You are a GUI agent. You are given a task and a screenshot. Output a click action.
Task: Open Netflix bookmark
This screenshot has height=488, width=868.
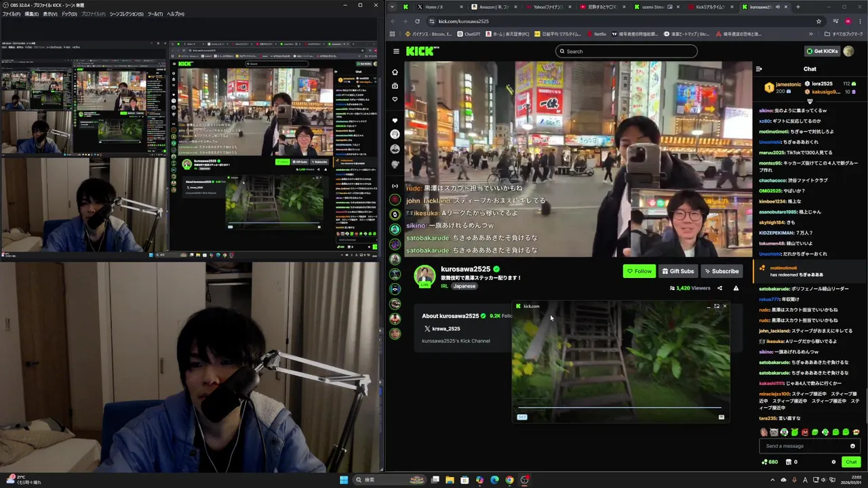pyautogui.click(x=596, y=34)
